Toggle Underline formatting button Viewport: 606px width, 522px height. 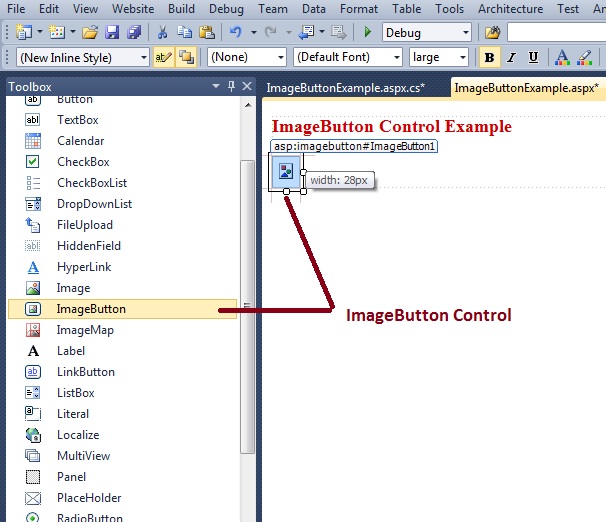(533, 57)
